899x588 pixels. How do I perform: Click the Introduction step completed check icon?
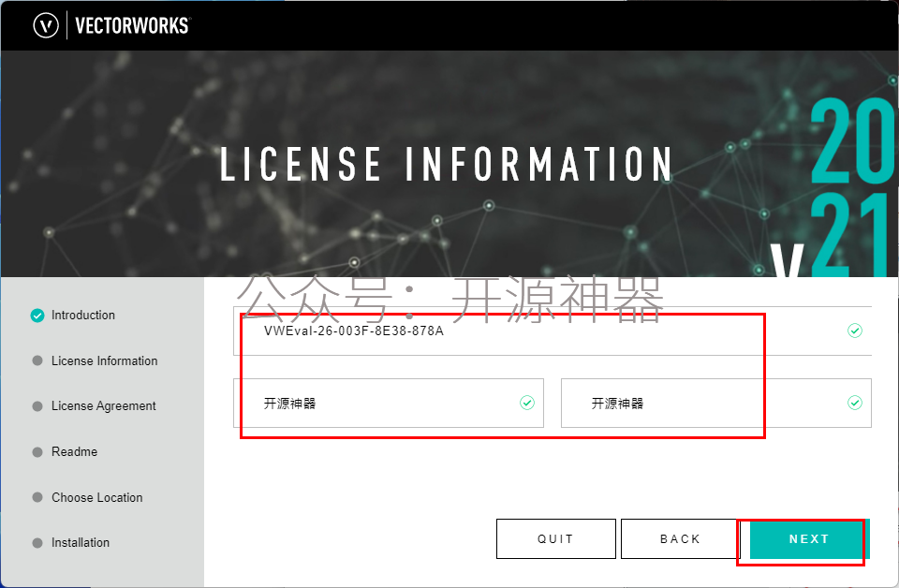point(37,316)
